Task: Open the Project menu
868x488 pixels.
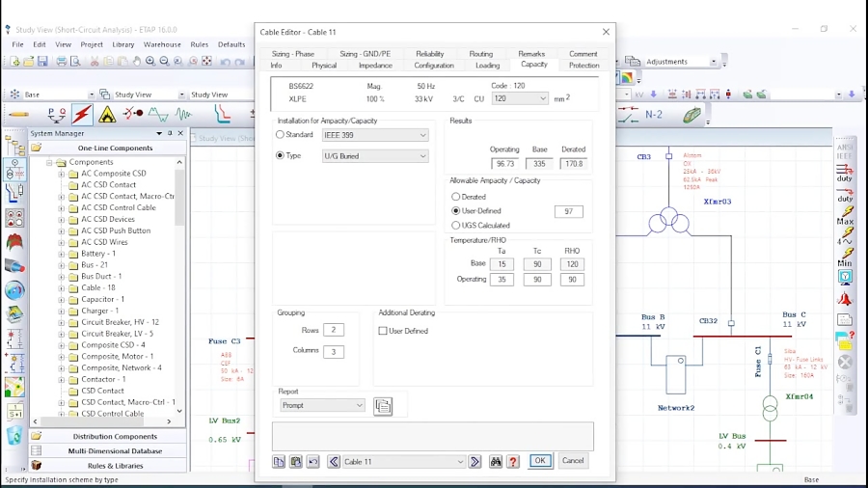Action: coord(92,44)
